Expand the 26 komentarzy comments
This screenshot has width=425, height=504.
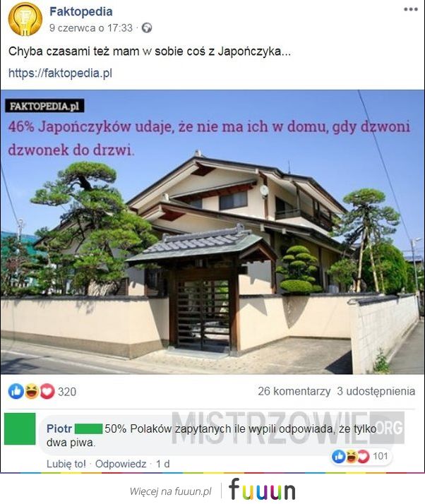click(x=294, y=391)
